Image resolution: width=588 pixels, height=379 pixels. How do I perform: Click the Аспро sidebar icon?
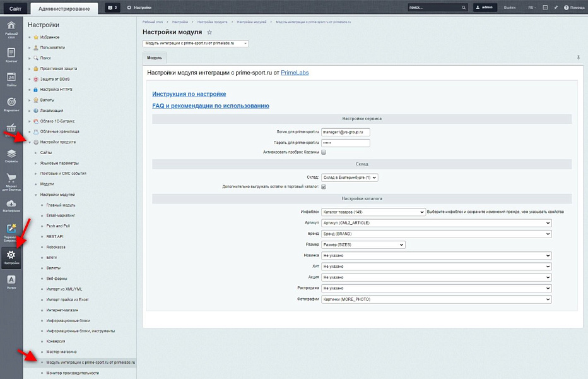[11, 281]
